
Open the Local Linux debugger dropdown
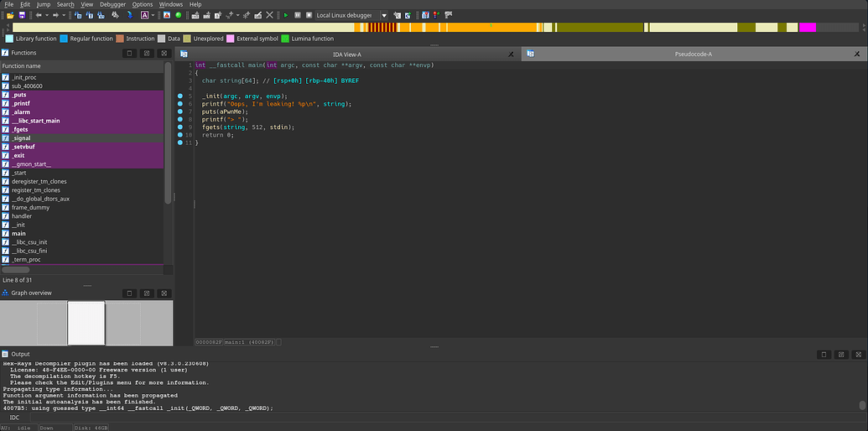coord(384,15)
